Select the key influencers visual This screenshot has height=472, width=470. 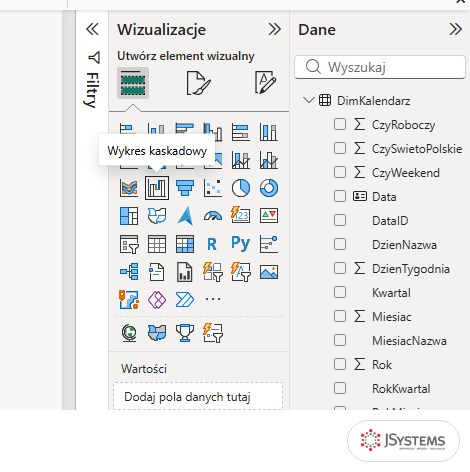pos(269,244)
